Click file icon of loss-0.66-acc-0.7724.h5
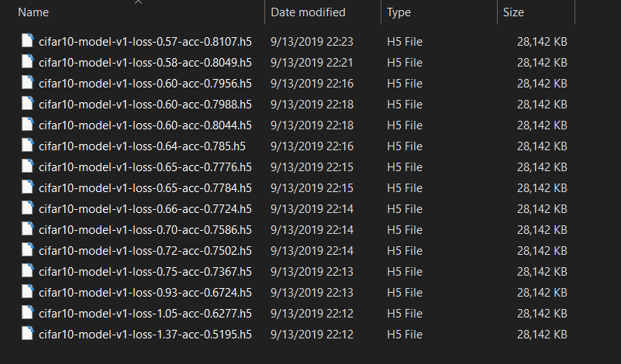 (x=27, y=208)
